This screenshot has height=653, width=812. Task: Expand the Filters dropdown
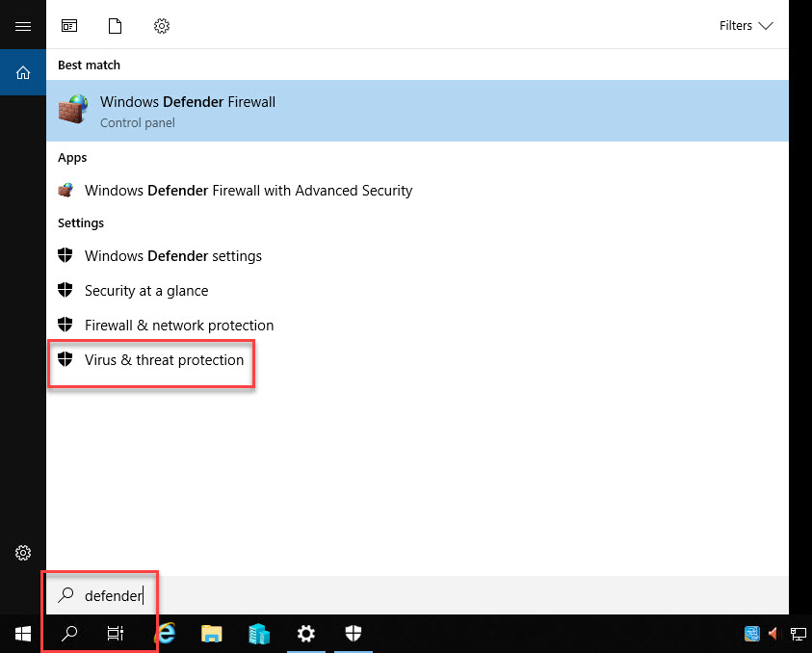[746, 26]
